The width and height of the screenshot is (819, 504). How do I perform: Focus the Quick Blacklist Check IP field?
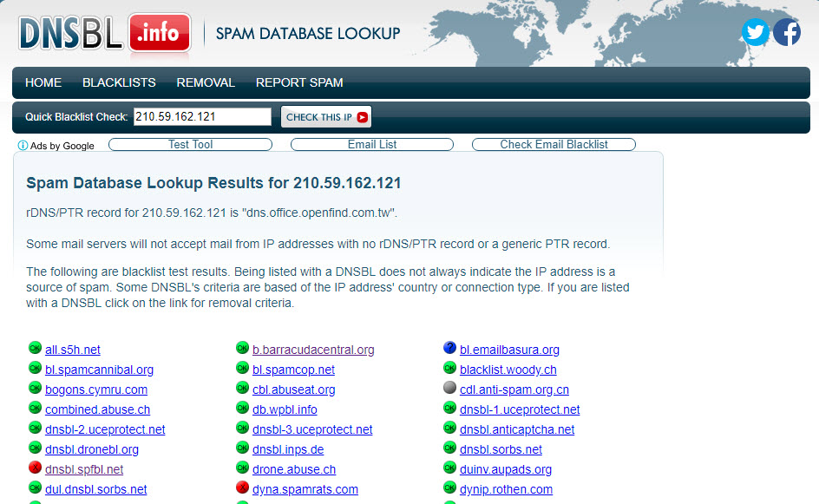click(x=202, y=117)
